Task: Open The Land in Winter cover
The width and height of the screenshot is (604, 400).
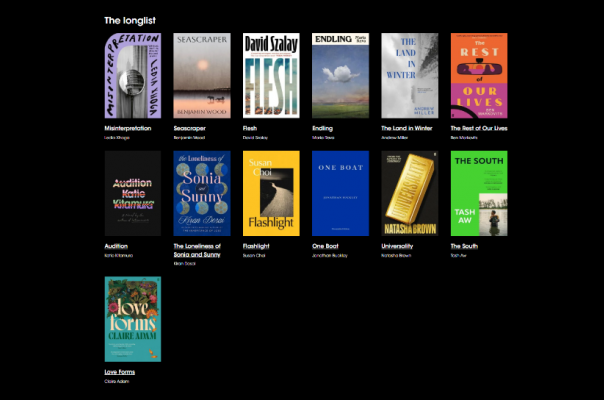Action: (410, 76)
